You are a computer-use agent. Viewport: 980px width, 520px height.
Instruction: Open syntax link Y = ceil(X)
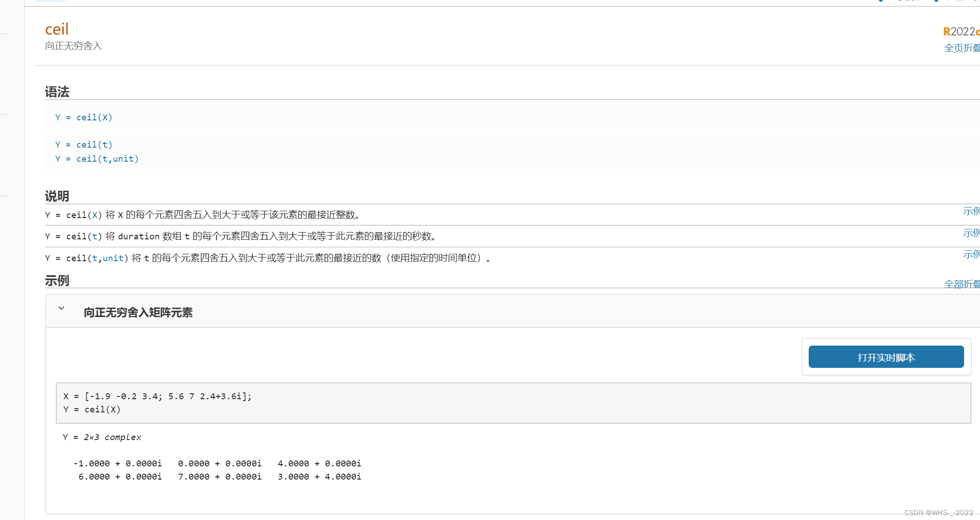[x=84, y=118]
